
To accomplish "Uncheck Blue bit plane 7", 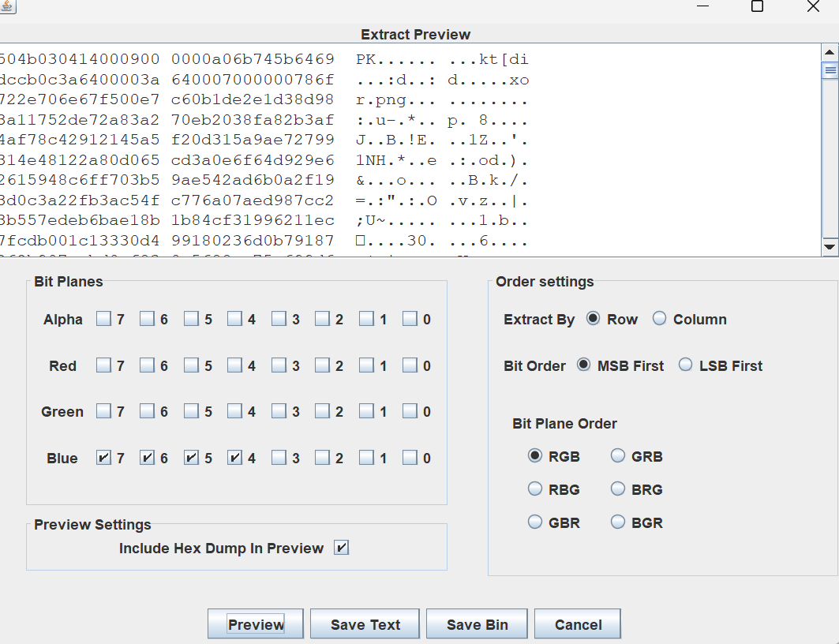I will [103, 457].
